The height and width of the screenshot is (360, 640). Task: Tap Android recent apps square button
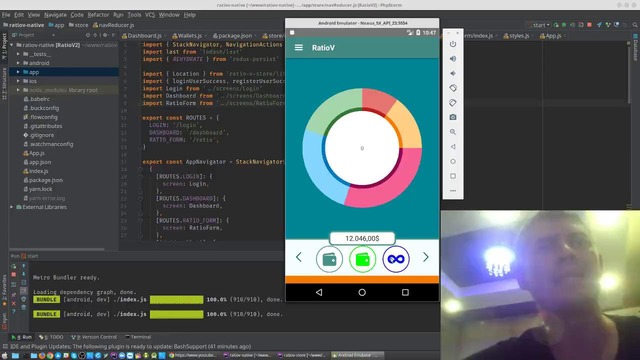coord(405,292)
